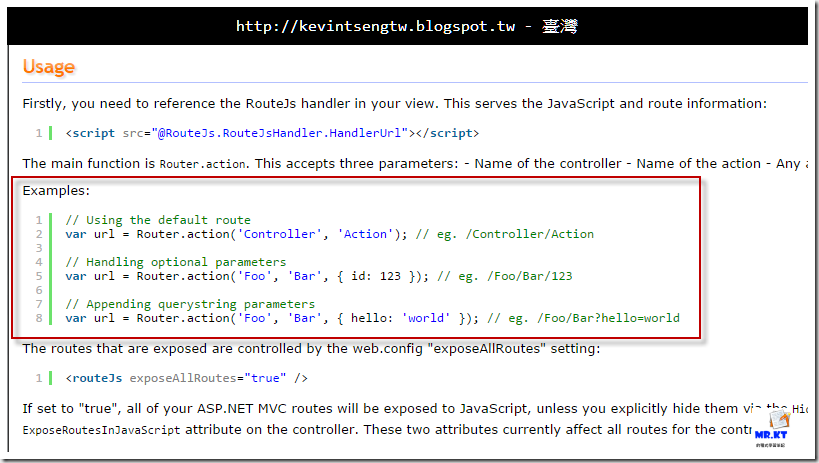
Task: Click the text 'Examples:'
Action: click(x=56, y=191)
